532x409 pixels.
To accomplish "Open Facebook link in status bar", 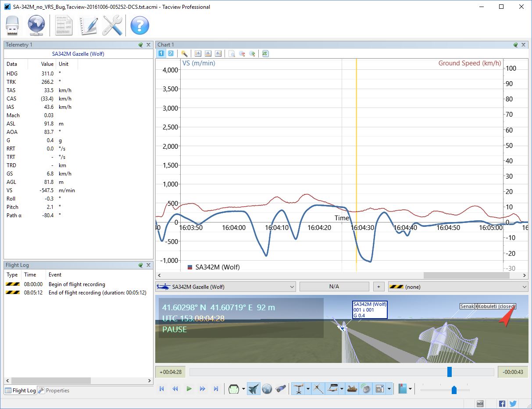I will click(502, 404).
